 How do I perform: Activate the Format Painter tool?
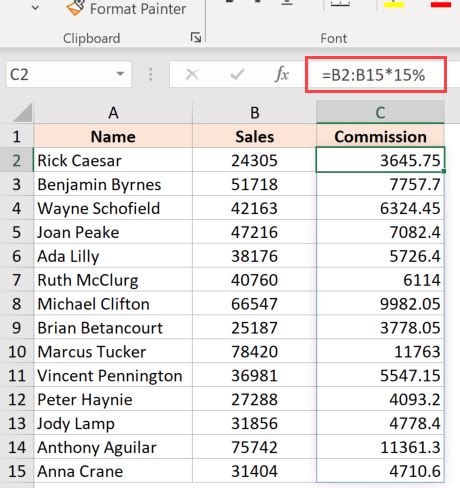tap(126, 8)
